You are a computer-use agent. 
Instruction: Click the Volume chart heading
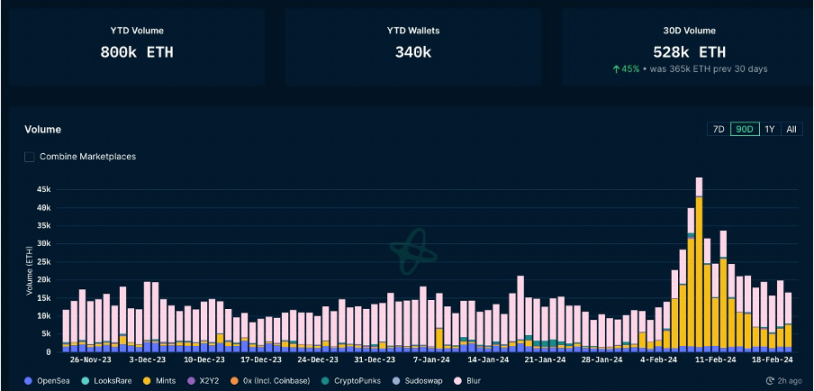point(43,129)
